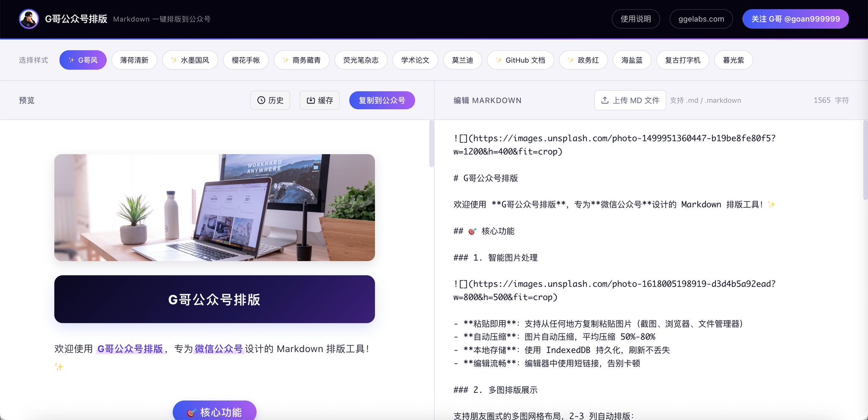Click the '**编辑流畅**' bullet line in editor
Image resolution: width=868 pixels, height=420 pixels.
pyautogui.click(x=547, y=363)
